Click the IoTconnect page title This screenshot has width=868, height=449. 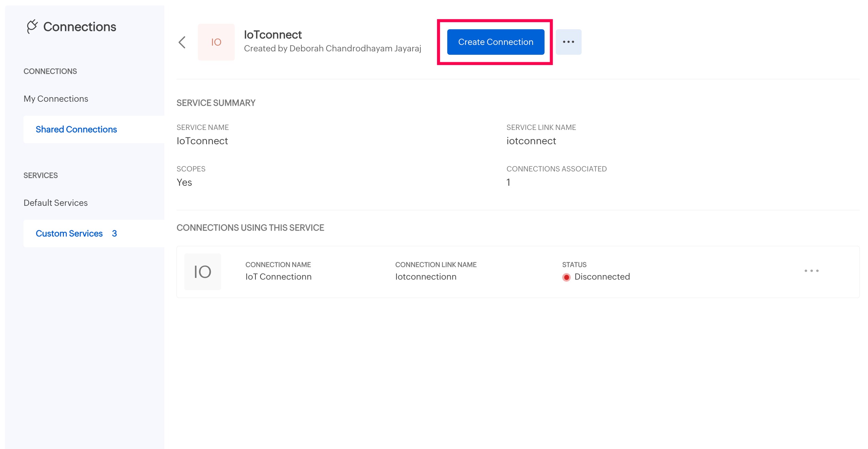click(x=272, y=35)
